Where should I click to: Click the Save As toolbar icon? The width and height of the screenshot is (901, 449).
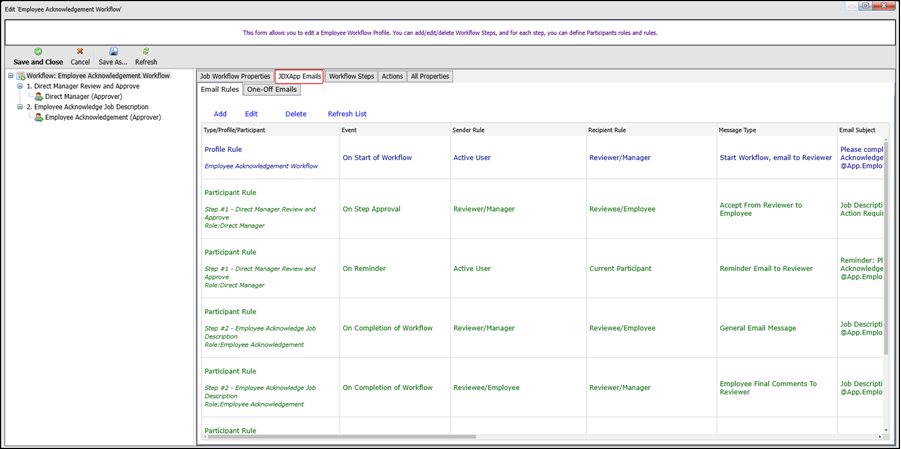click(113, 51)
